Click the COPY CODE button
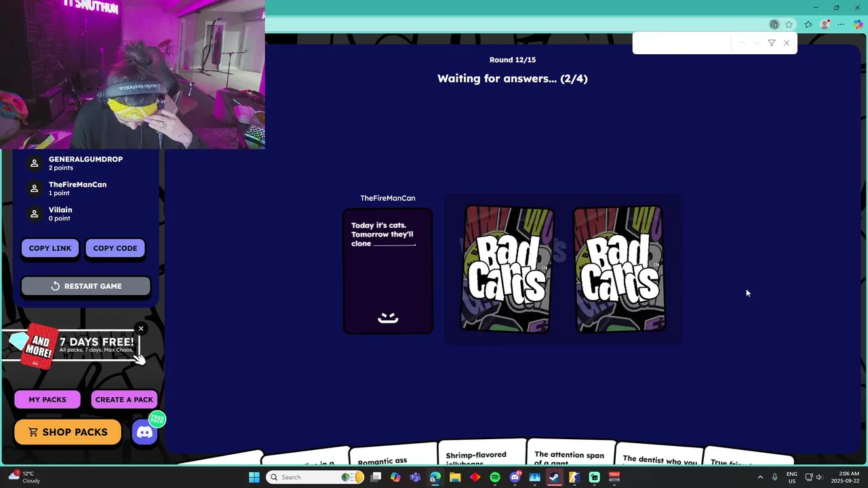Image resolution: width=868 pixels, height=488 pixels. click(x=115, y=248)
